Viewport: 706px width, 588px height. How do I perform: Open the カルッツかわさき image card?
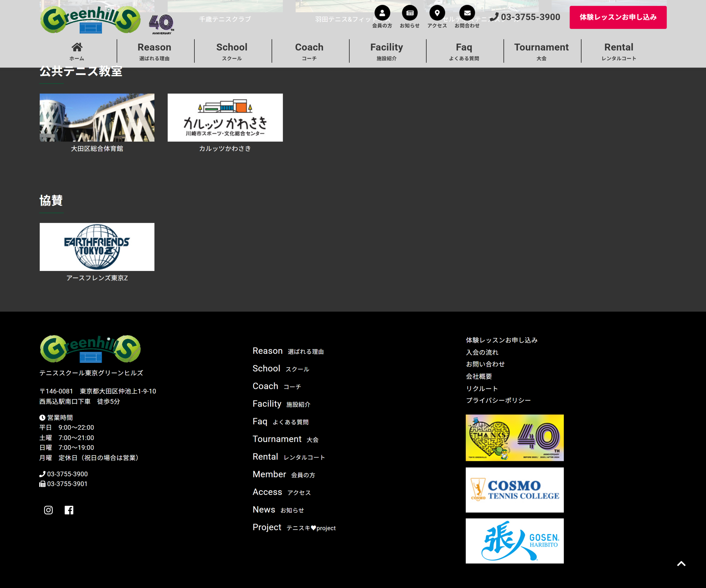225,118
